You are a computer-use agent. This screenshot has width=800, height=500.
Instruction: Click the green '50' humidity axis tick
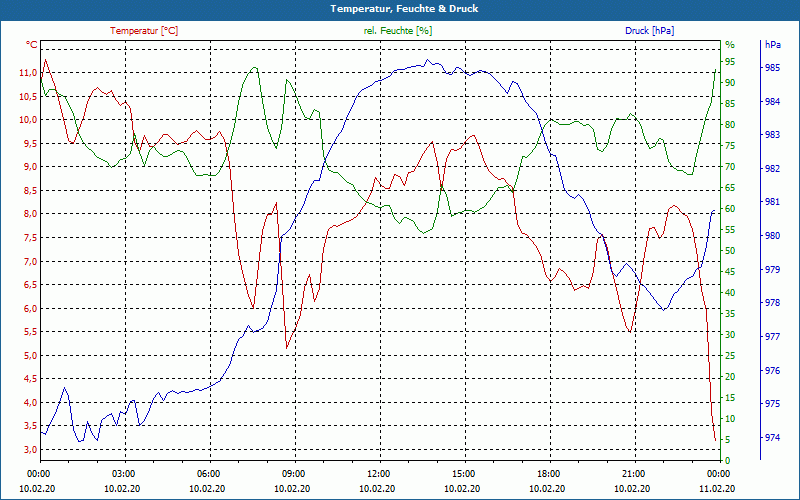(730, 251)
